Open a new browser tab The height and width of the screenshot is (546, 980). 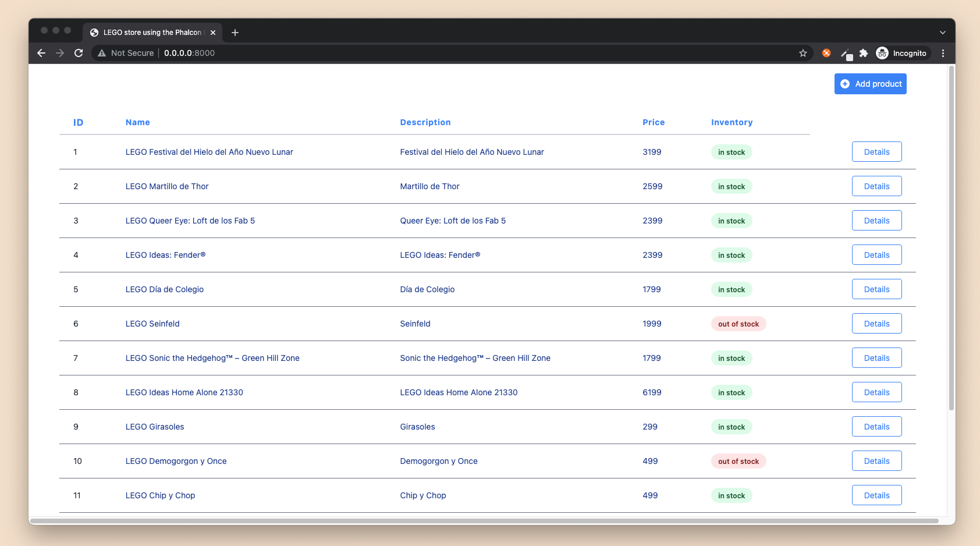click(x=235, y=33)
